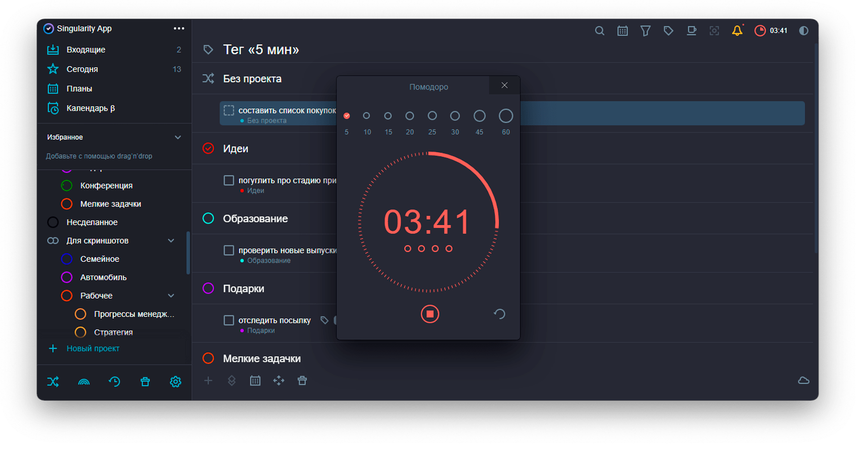
Task: Click the sidebar vertical scrollbar
Action: click(188, 252)
